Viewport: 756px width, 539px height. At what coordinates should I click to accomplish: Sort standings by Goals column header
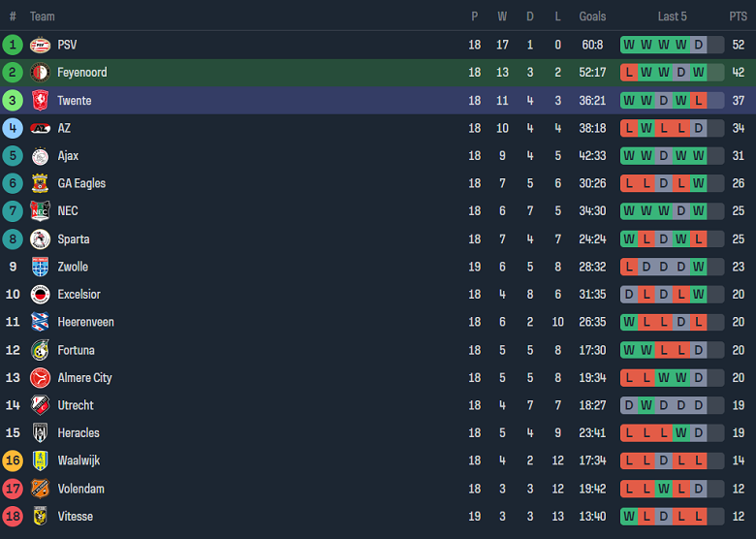592,16
